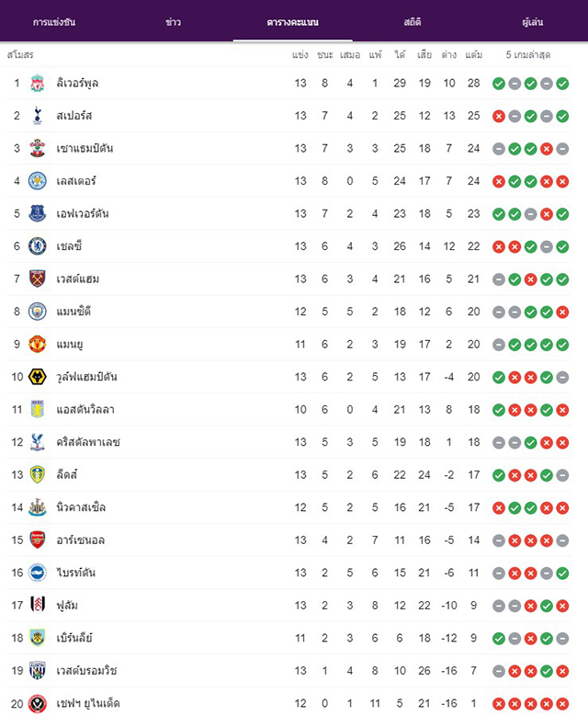Select the Arsenal crest icon

click(37, 540)
